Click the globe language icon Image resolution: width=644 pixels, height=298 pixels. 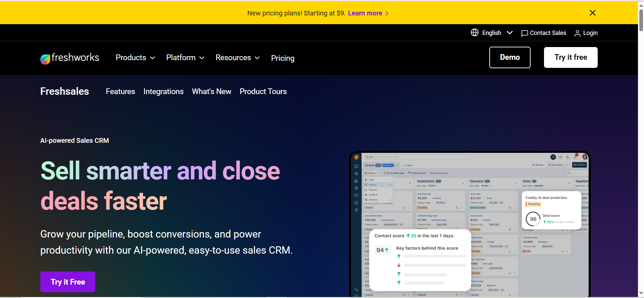coord(475,33)
